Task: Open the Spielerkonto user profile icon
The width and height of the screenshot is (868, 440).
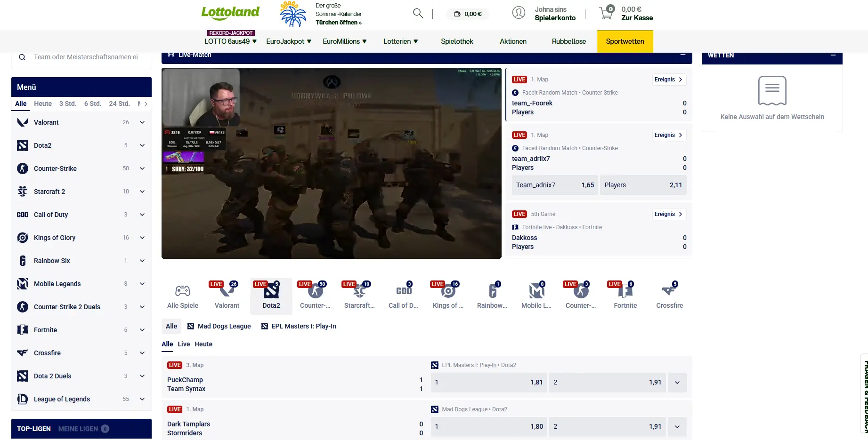Action: click(519, 13)
